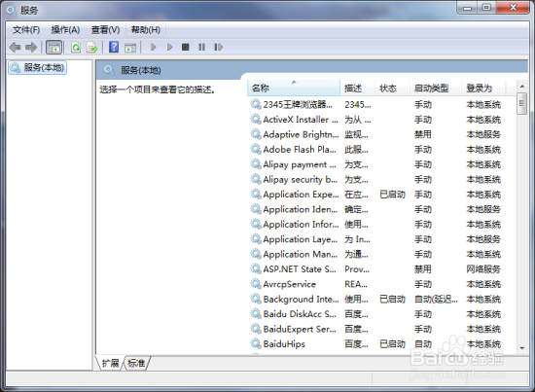The image size is (535, 392).
Task: Click the scrollbar up arrow
Action: tap(521, 87)
